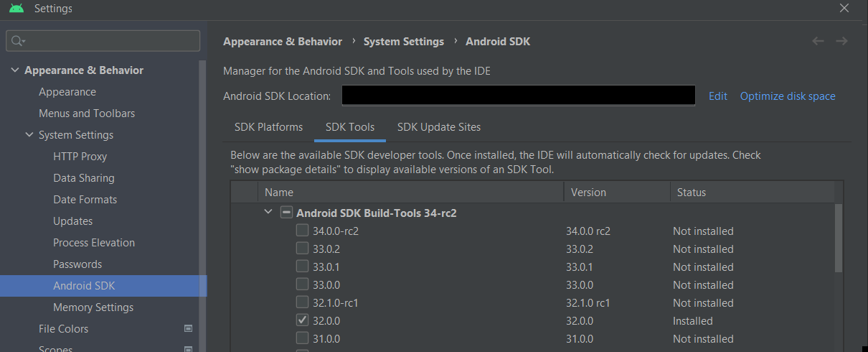Check the 33.0.0 build tools checkbox
Screen dimensions: 868x352
303,284
